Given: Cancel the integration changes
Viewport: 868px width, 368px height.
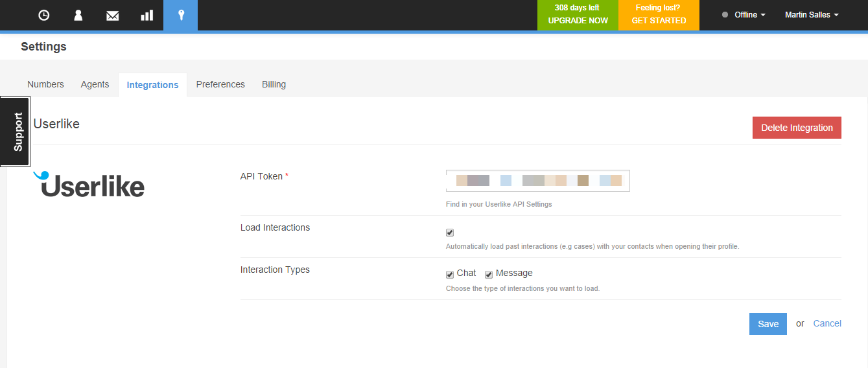Looking at the screenshot, I should pyautogui.click(x=827, y=323).
